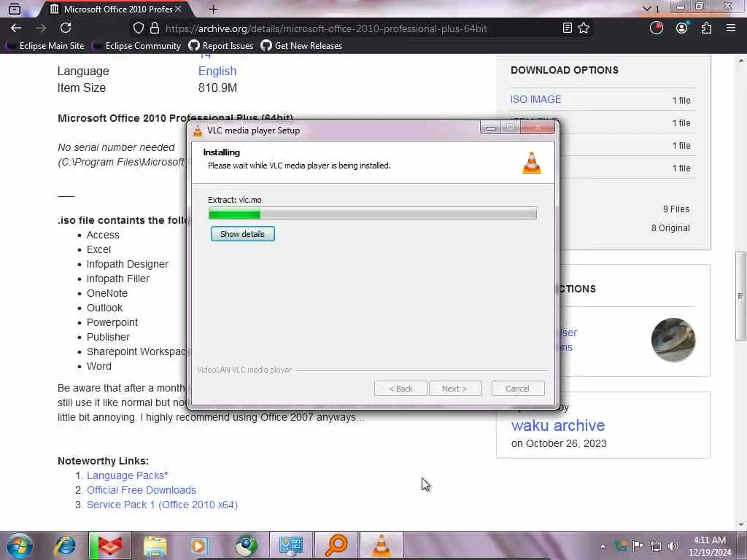Close the Microsoft Office 2010 tab
The image size is (747, 560).
[178, 9]
